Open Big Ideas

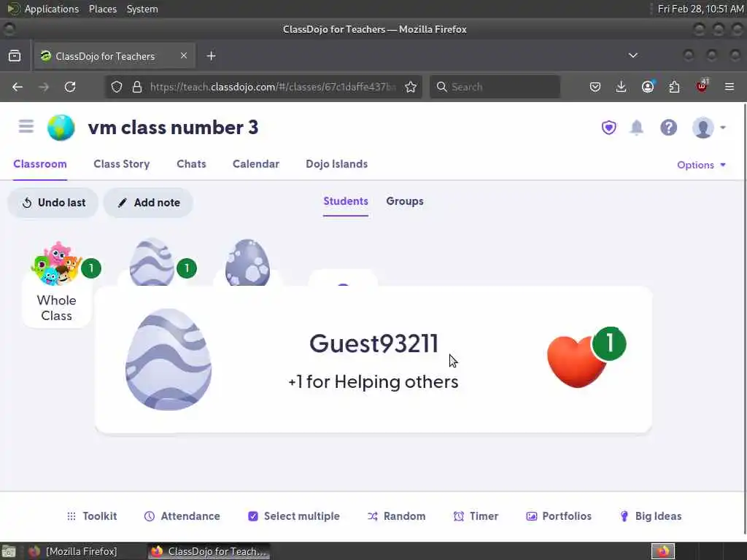click(650, 516)
